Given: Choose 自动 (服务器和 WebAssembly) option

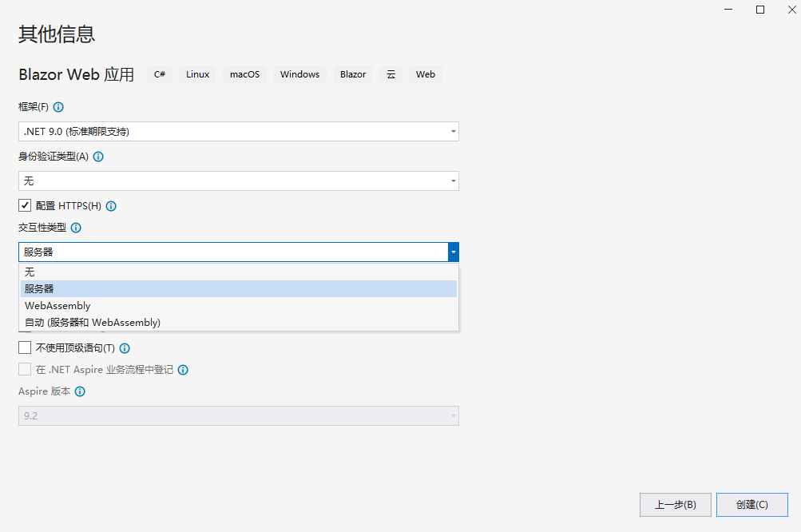Looking at the screenshot, I should pos(239,323).
